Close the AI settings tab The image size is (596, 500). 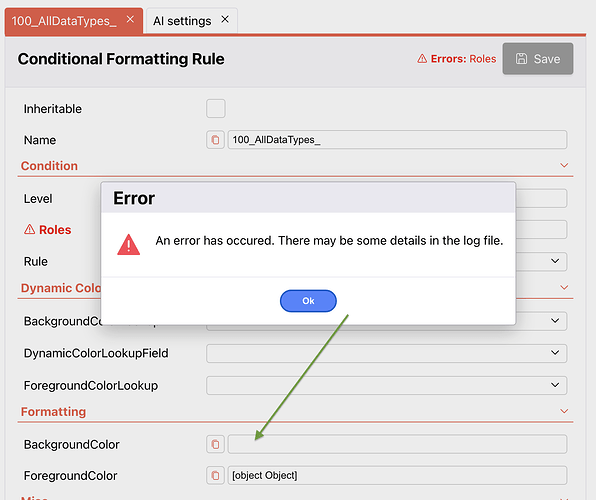pos(225,19)
